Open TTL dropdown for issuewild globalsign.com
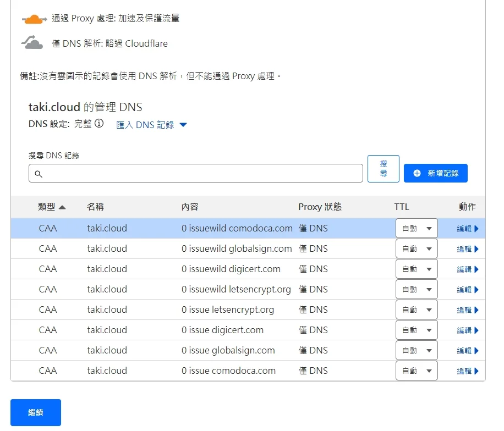The width and height of the screenshot is (504, 431). 417,248
